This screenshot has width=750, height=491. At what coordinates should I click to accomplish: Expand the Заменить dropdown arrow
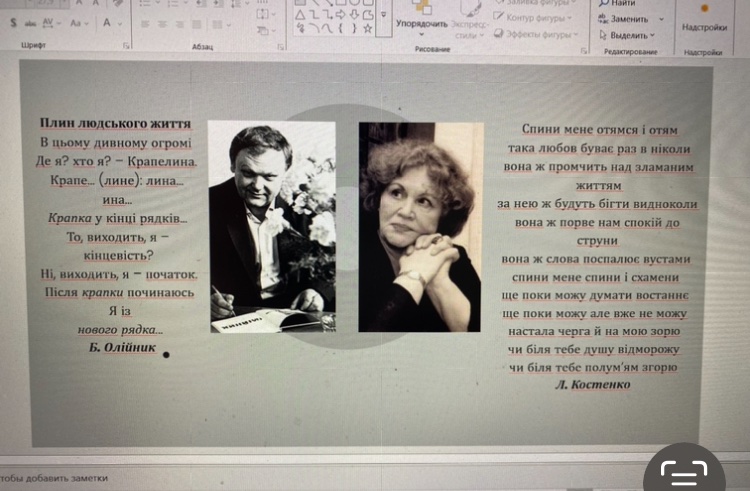[x=661, y=19]
